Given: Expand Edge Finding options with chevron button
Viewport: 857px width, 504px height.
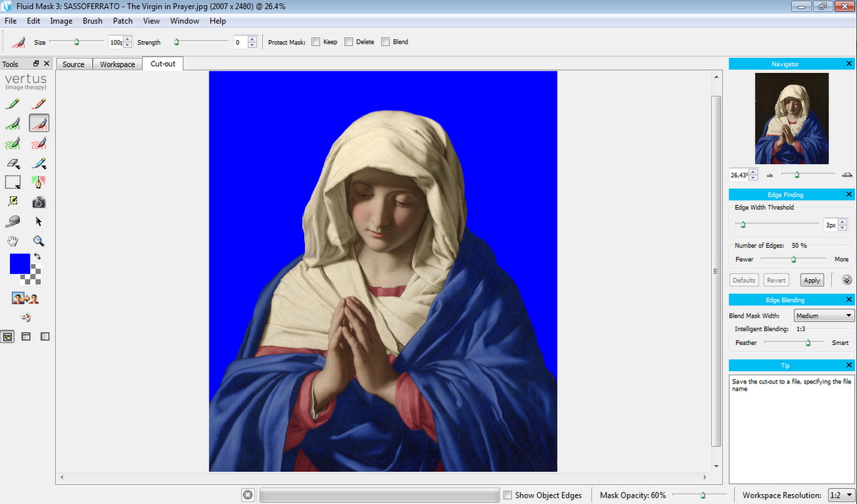Looking at the screenshot, I should [847, 280].
